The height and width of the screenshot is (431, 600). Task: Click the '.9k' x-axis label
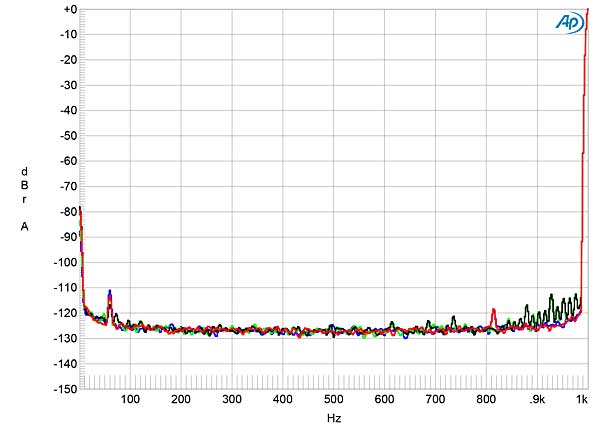[537, 399]
